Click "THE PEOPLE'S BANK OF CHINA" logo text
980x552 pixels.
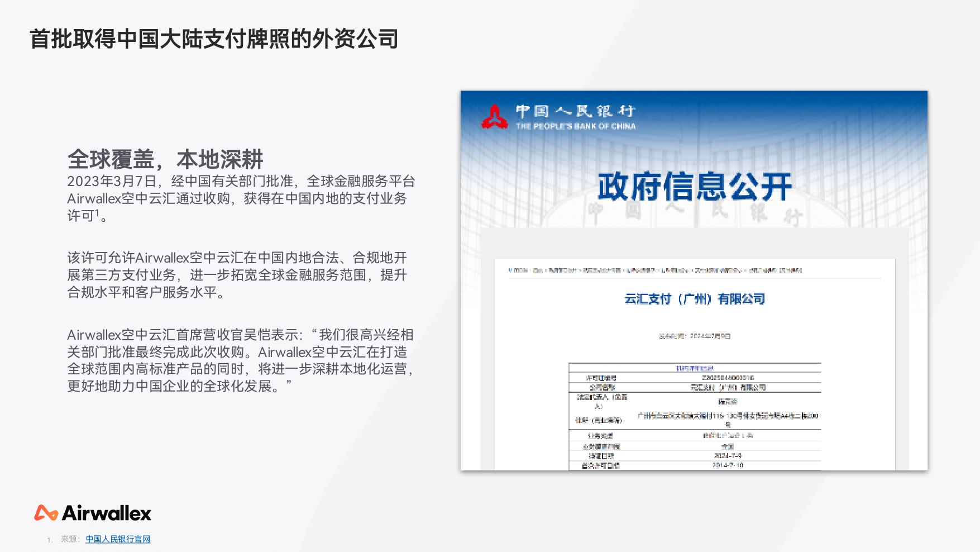(x=575, y=126)
